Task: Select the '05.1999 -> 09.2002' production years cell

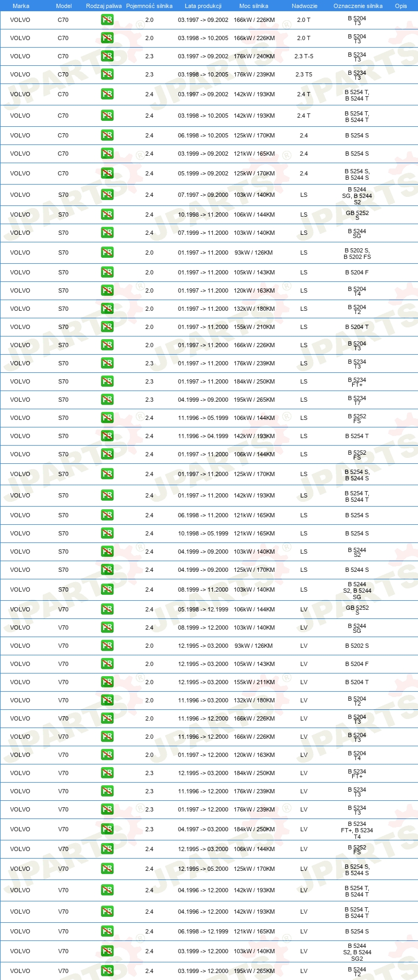Action: click(x=203, y=173)
